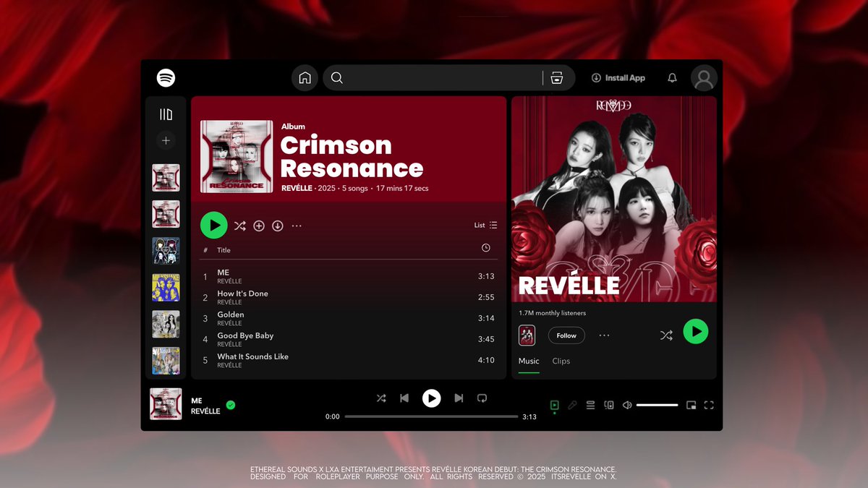The image size is (868, 488).
Task: Switch to the Music tab
Action: pyautogui.click(x=529, y=361)
